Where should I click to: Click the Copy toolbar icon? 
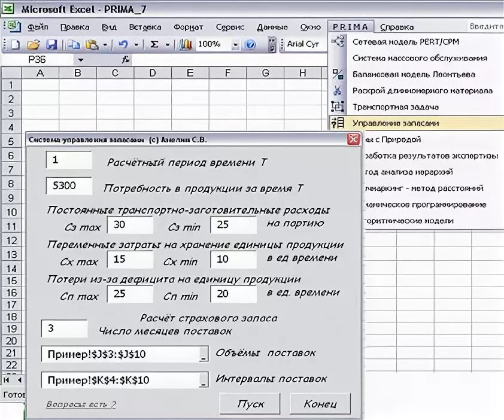74,44
